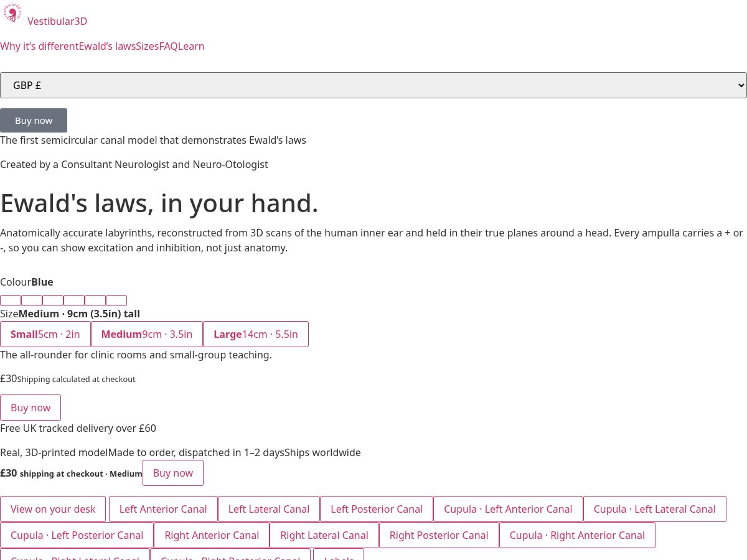Image resolution: width=747 pixels, height=560 pixels.
Task: Select the last colour swatch on right
Action: coord(116,301)
